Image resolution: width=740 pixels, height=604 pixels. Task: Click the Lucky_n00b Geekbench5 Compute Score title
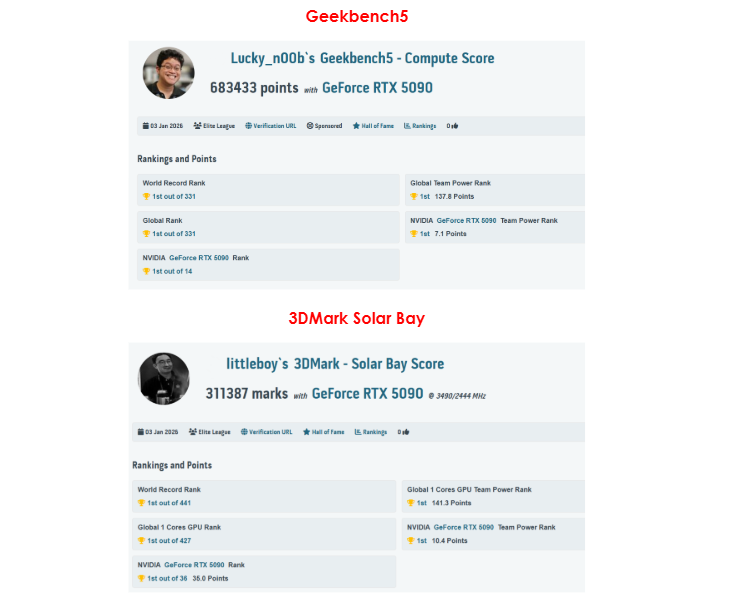point(362,58)
